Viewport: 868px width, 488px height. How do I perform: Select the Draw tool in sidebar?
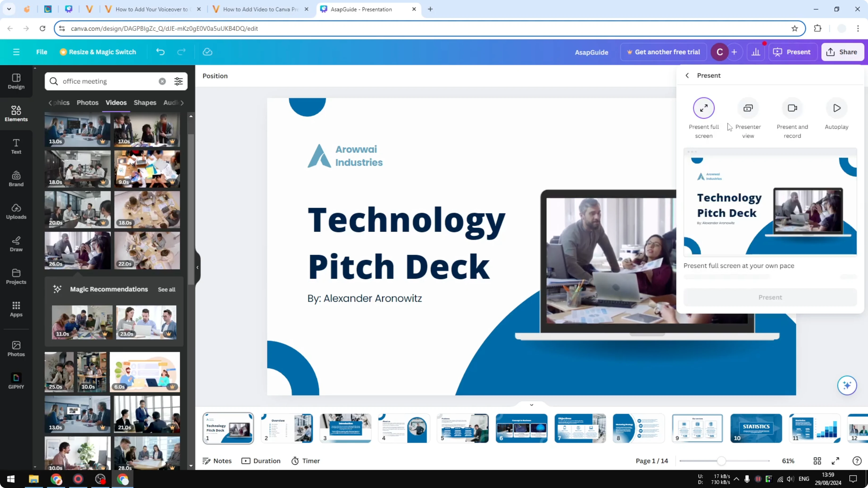click(x=16, y=244)
